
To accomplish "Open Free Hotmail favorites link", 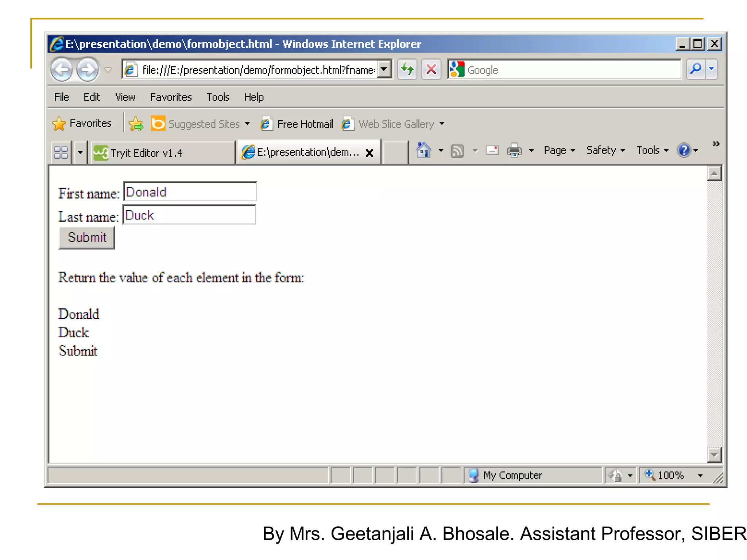I will (297, 124).
